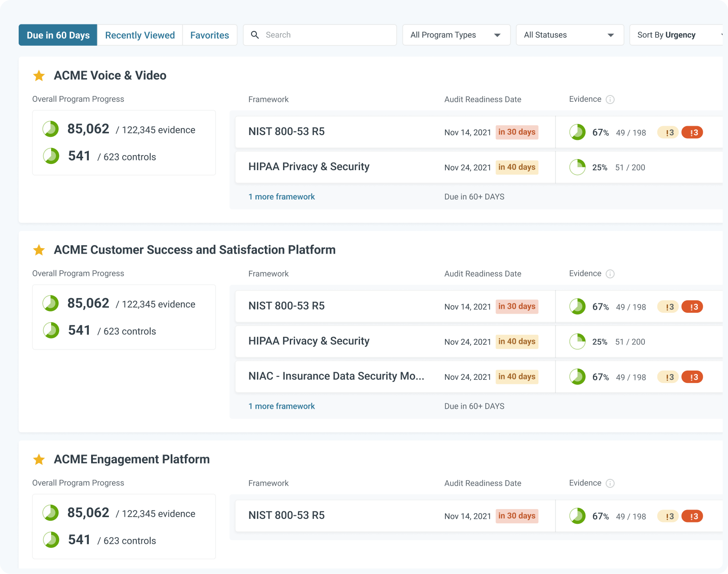Click '541' controls count in Customer Success section
Viewport: 728px width, 574px height.
click(79, 331)
